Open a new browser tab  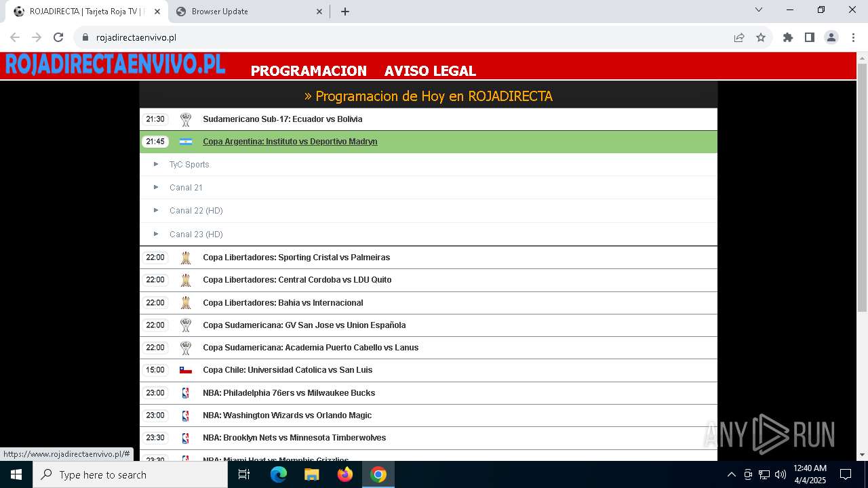pos(345,12)
